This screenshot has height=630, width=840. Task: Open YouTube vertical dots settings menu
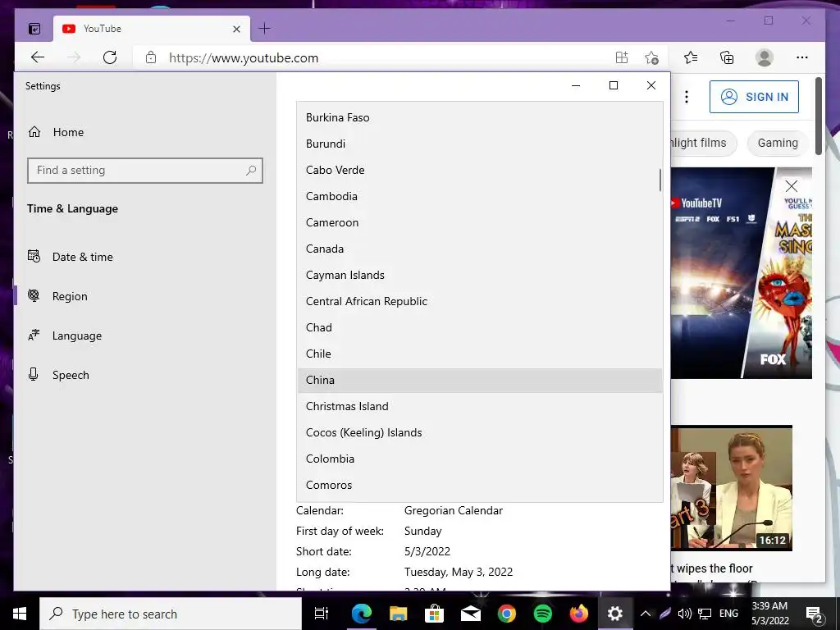tap(687, 97)
